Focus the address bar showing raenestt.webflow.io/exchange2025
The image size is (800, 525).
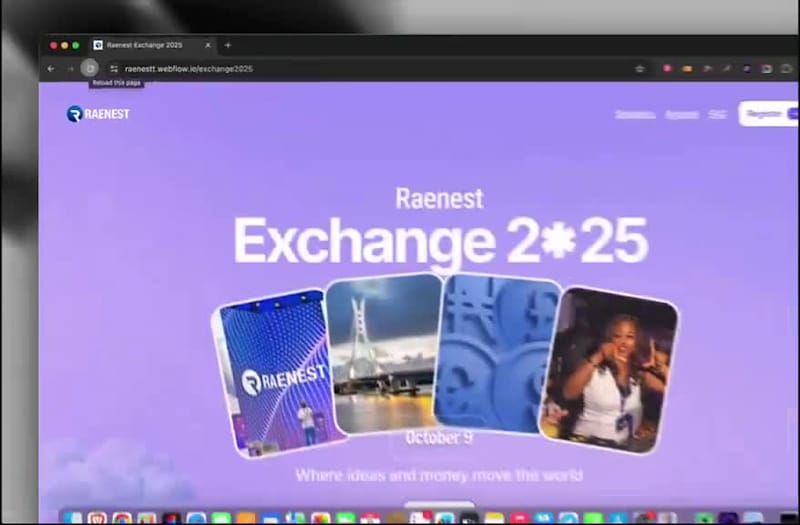click(377, 68)
